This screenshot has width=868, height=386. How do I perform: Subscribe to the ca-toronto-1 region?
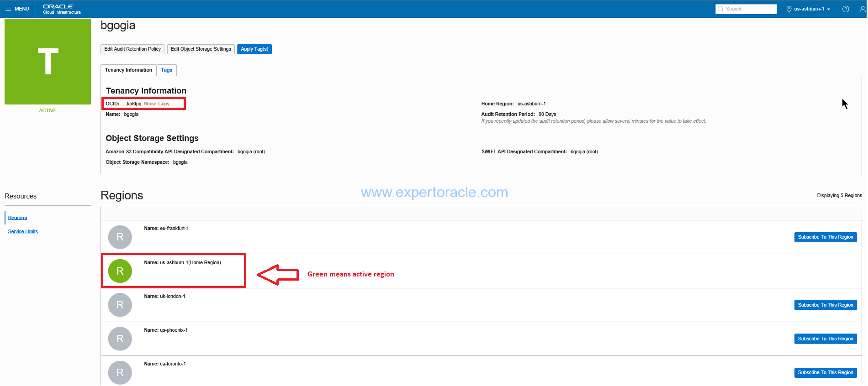point(826,372)
